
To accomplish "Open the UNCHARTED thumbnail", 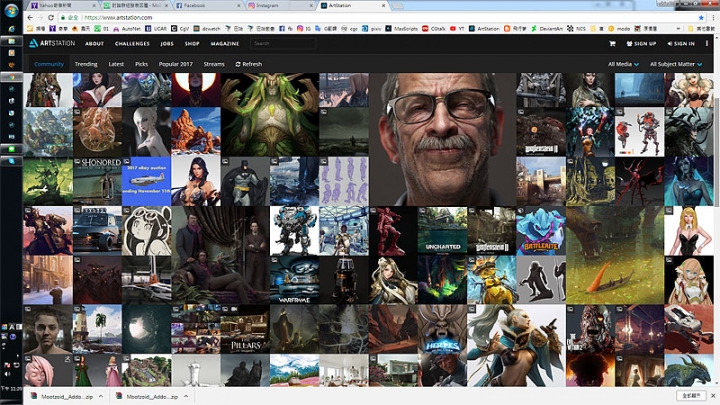I will [x=442, y=231].
